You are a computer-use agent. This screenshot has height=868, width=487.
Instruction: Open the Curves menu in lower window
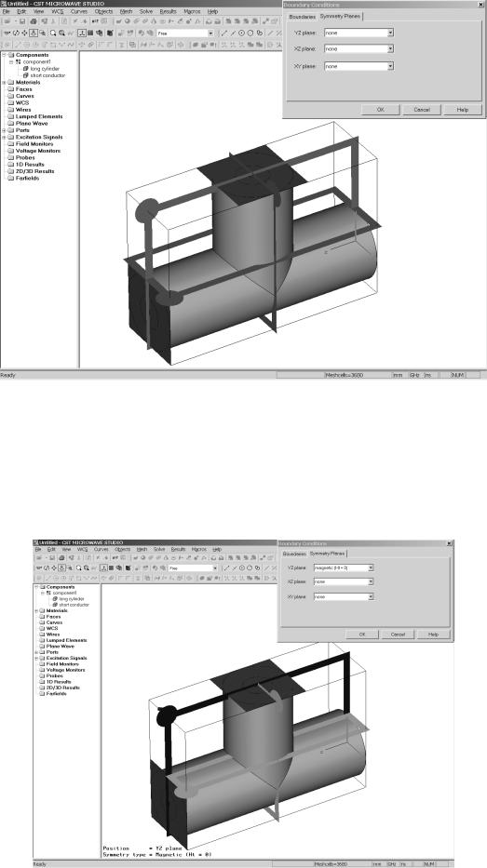pyautogui.click(x=101, y=549)
